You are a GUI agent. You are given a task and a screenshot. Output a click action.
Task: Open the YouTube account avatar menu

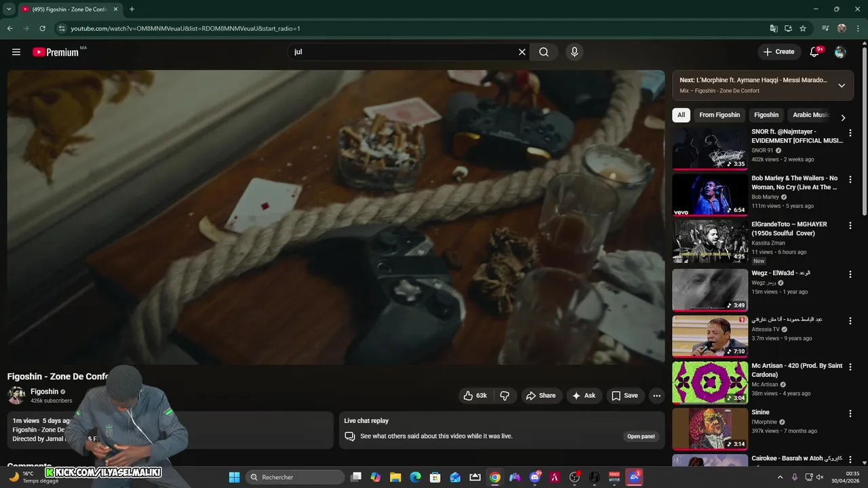(840, 52)
